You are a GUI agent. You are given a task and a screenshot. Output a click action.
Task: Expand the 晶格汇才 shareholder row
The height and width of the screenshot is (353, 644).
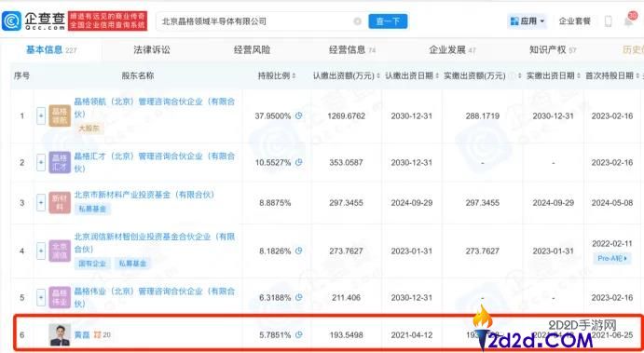[x=41, y=163]
